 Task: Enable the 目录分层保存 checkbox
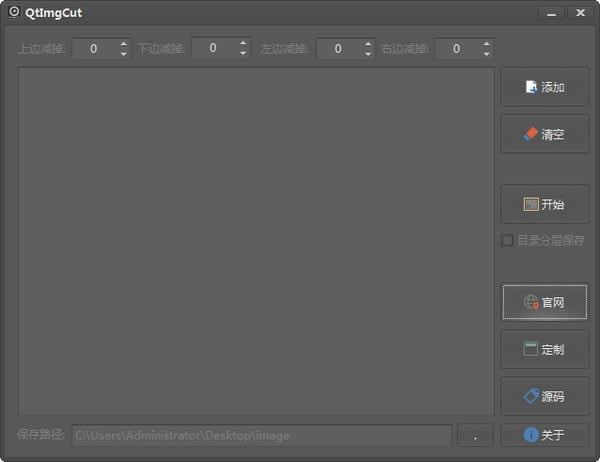pos(508,240)
